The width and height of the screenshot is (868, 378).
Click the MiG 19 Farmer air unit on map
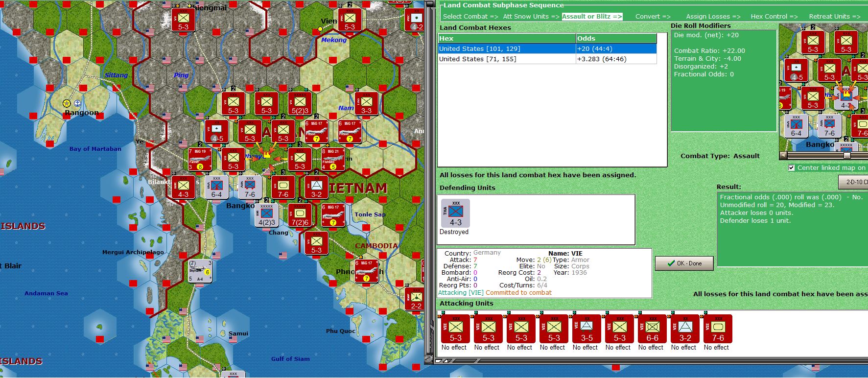pyautogui.click(x=200, y=160)
